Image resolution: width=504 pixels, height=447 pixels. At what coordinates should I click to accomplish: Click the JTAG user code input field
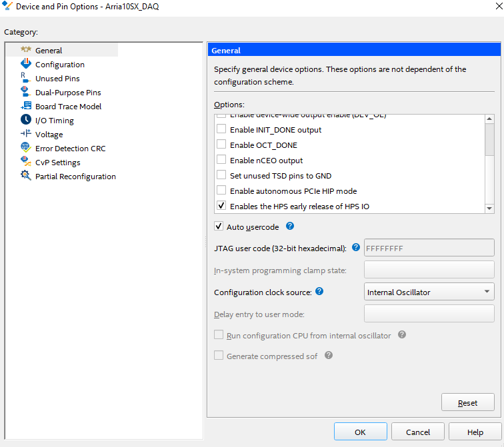click(429, 248)
